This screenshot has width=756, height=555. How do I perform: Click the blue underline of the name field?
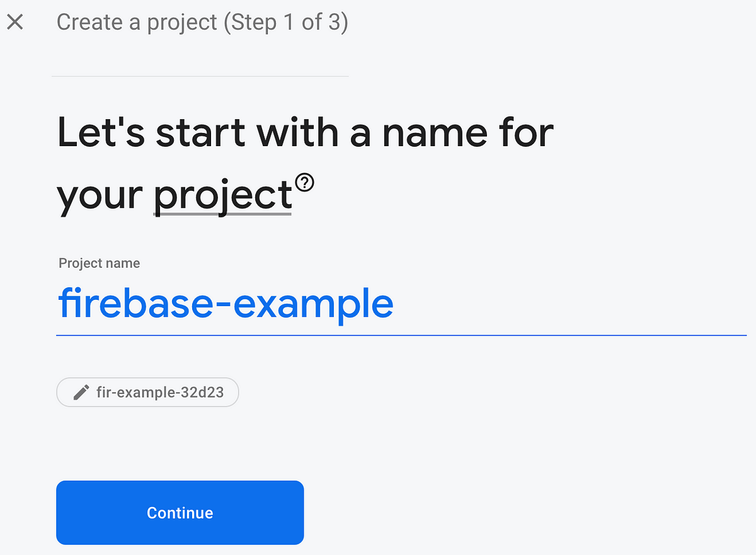coord(401,335)
